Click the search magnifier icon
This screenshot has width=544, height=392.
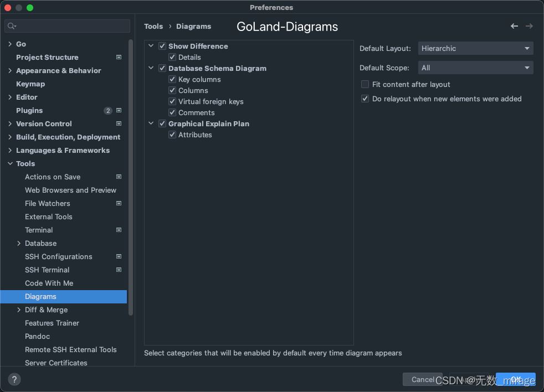pyautogui.click(x=12, y=26)
